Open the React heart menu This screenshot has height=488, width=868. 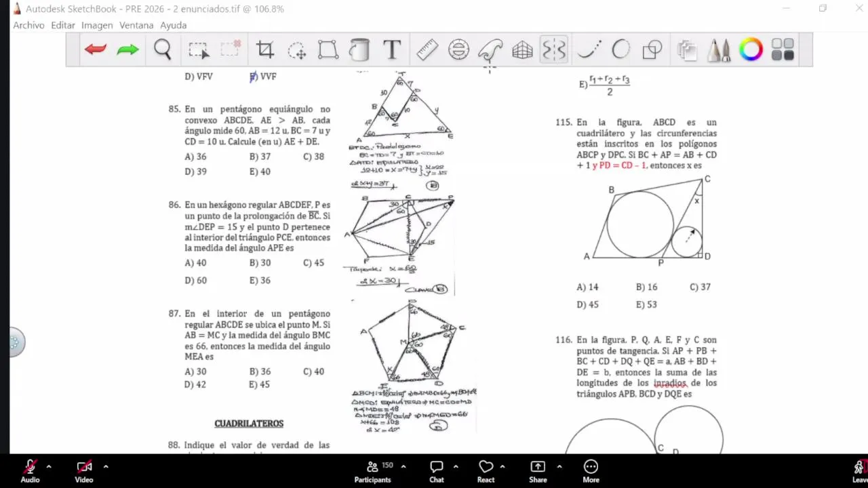tap(486, 471)
